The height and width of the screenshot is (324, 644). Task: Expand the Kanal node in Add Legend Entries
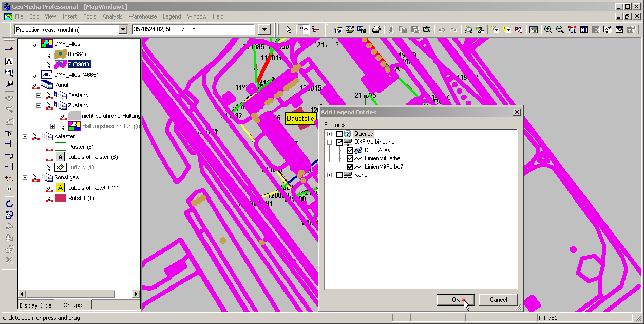(x=329, y=175)
